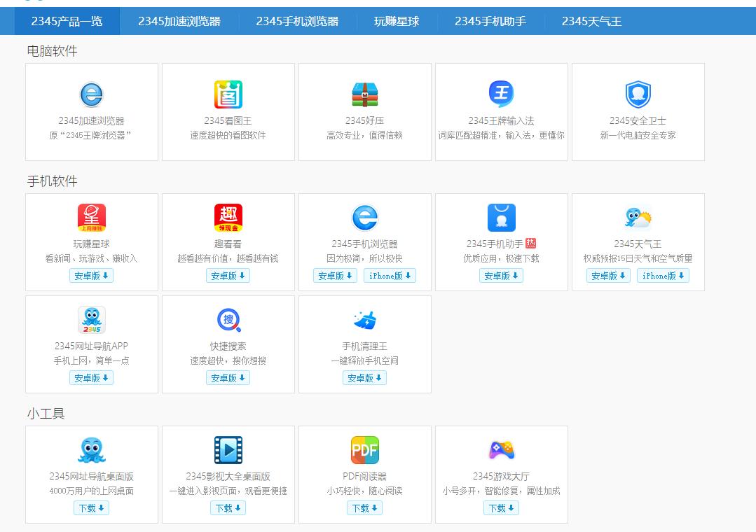Open the 2345好压 title link

click(x=365, y=120)
